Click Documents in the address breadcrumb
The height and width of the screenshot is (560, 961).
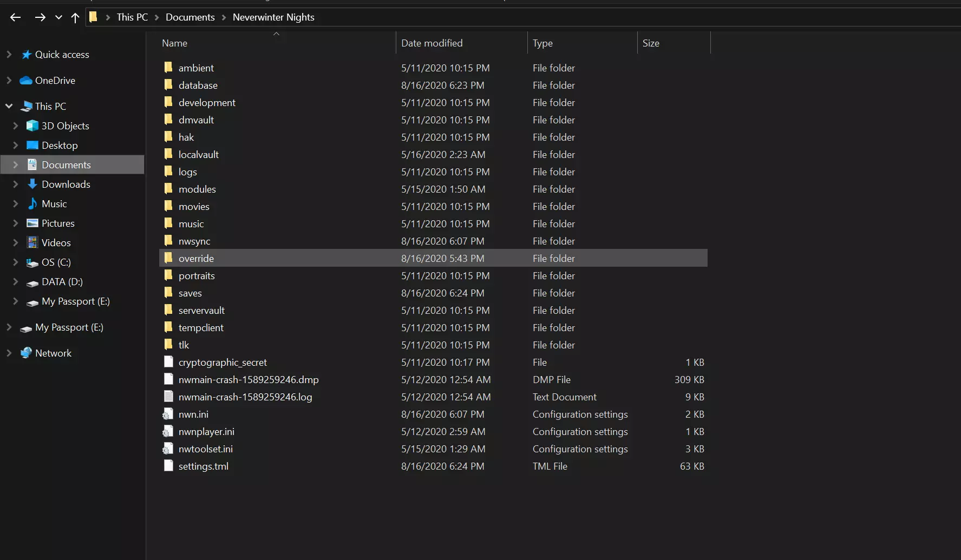point(190,17)
